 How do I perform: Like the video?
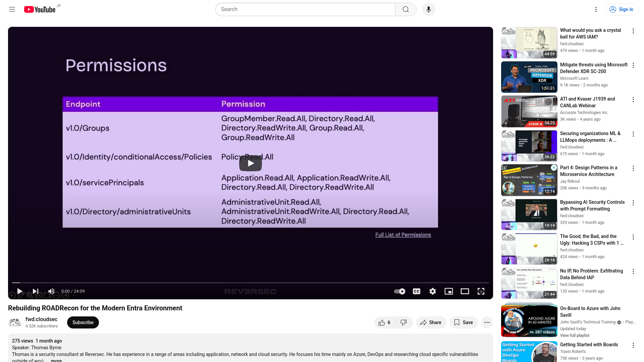tap(385, 322)
